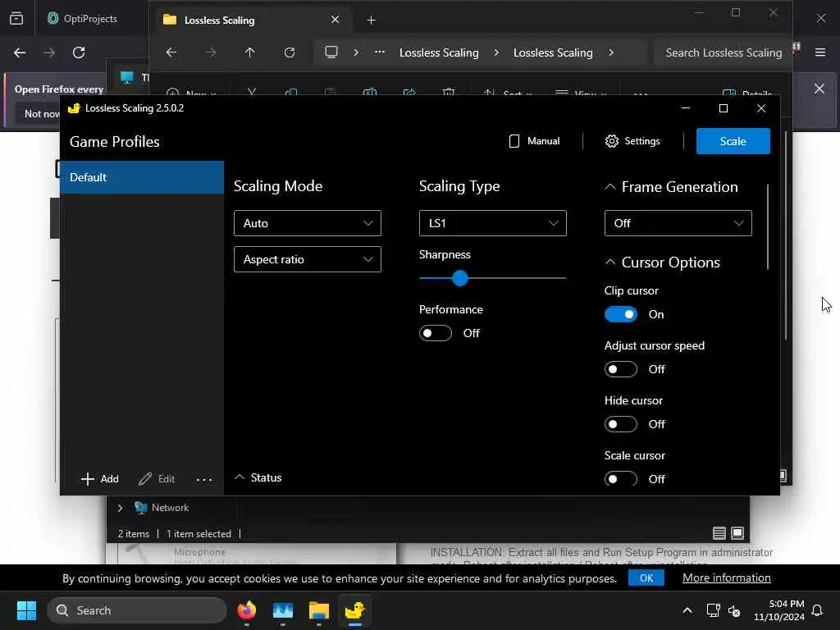Click the Search Lossless Scaling field

tap(723, 52)
